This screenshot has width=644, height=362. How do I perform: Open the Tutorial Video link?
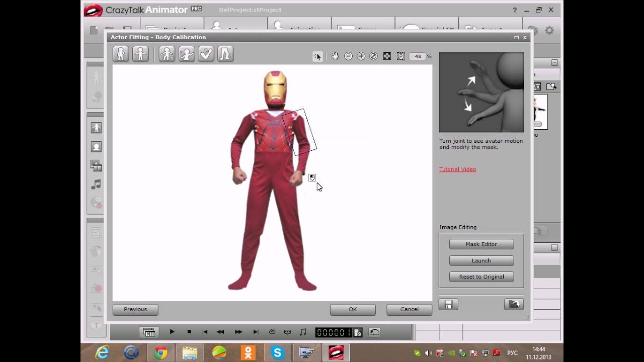pyautogui.click(x=457, y=169)
